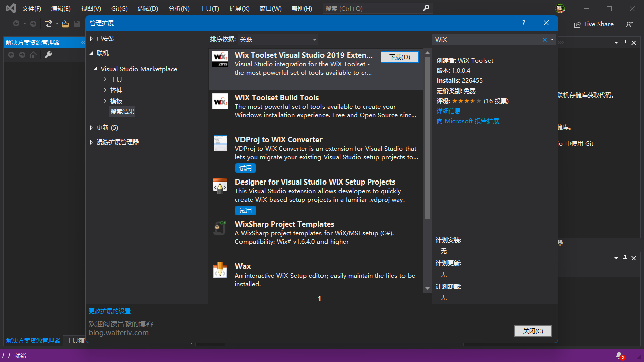Click the extension list scrollbar thumb
This screenshot has width=644, height=362.
point(427,137)
